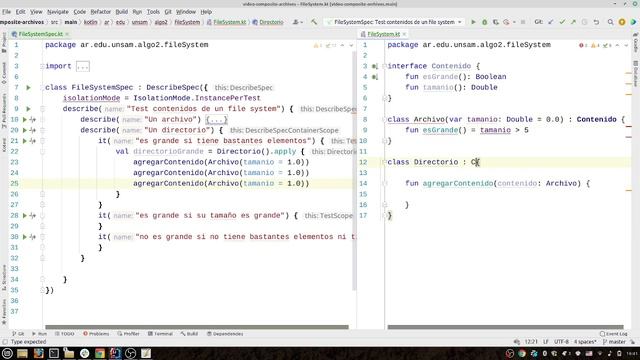Click the Directorio breadcrumb in navigation bar
Screen dimensions: 640x360
(x=268, y=22)
